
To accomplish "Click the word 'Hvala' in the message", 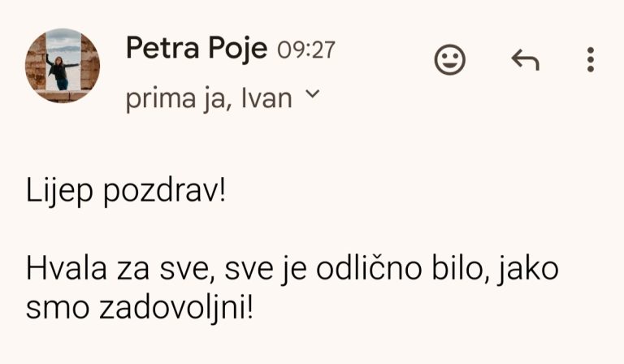I will click(x=67, y=269).
